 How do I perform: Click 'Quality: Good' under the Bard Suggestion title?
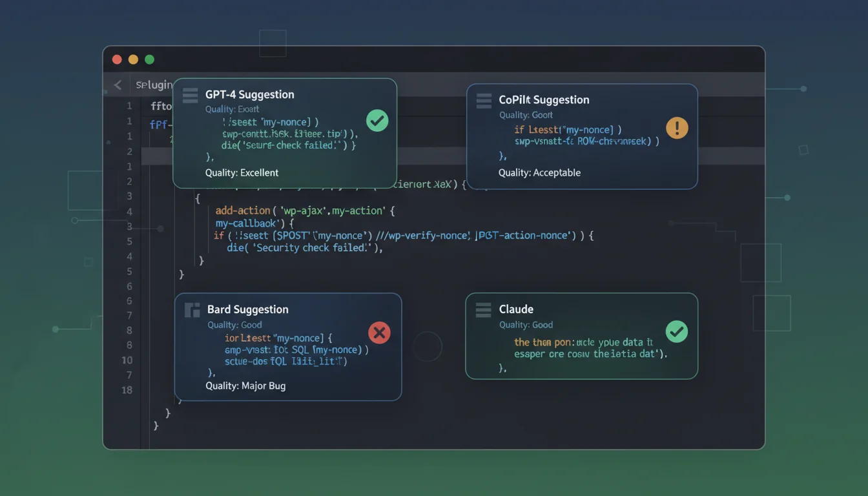click(235, 325)
